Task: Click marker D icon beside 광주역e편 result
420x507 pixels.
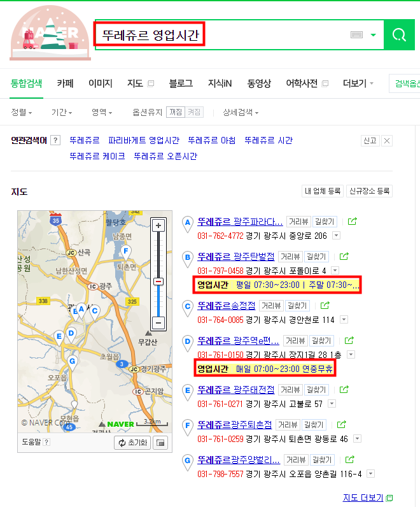Action: pyautogui.click(x=187, y=343)
